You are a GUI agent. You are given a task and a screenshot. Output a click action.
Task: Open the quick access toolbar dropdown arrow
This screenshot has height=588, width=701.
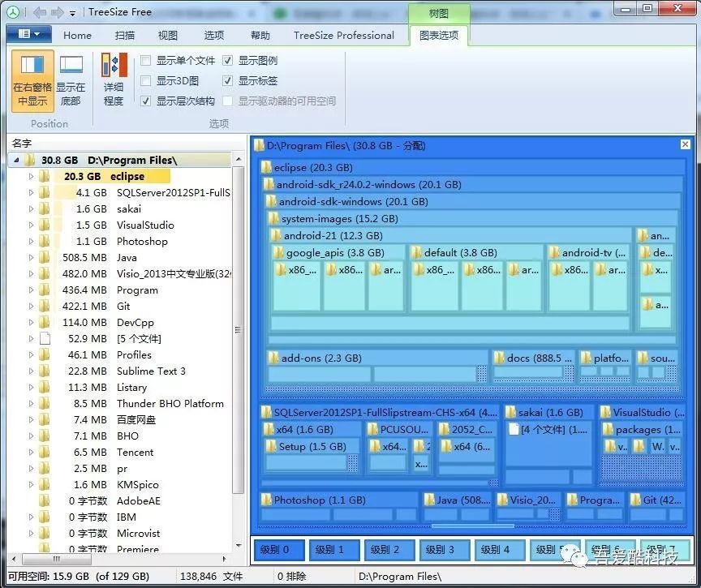tap(72, 14)
